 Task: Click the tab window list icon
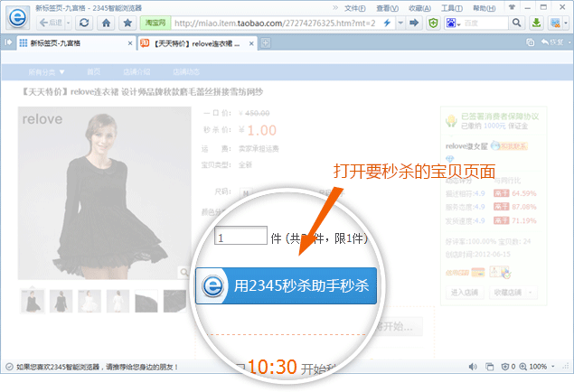click(x=530, y=42)
